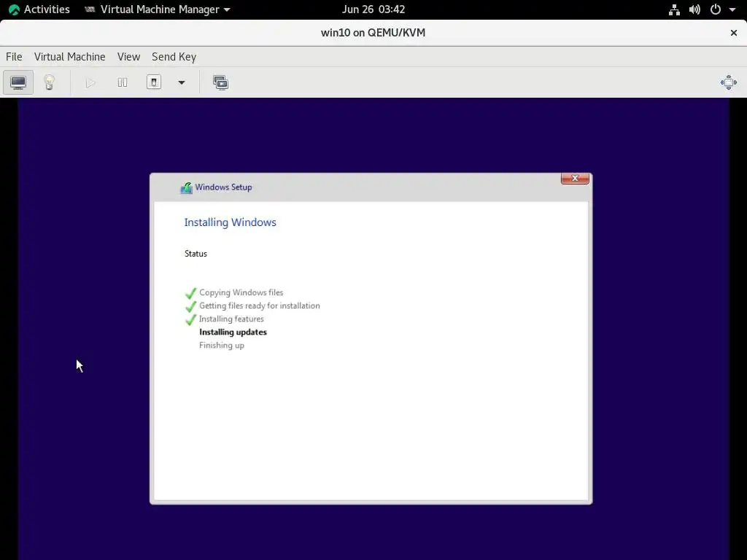Open the Send Key menu
Screen dimensions: 747x560
[x=174, y=57]
